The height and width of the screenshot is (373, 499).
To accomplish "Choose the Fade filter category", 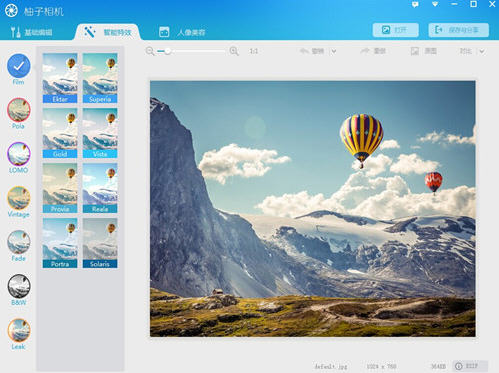I will [19, 242].
